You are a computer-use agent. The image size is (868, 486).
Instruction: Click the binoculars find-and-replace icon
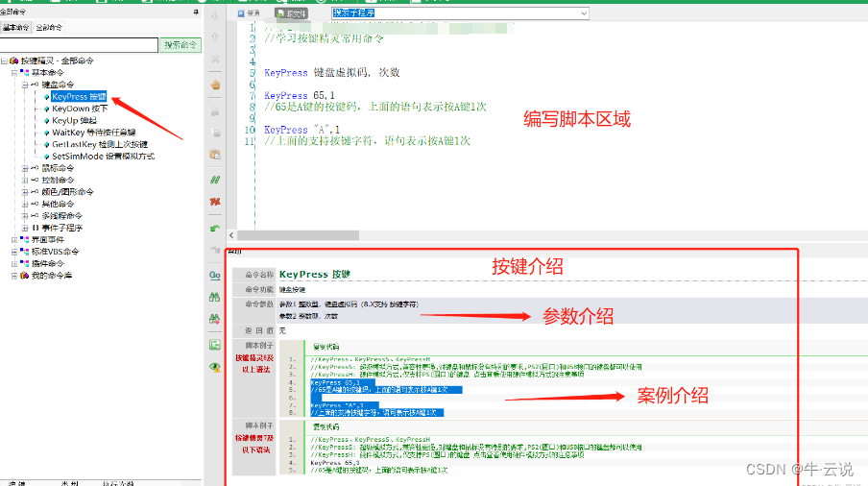(215, 319)
